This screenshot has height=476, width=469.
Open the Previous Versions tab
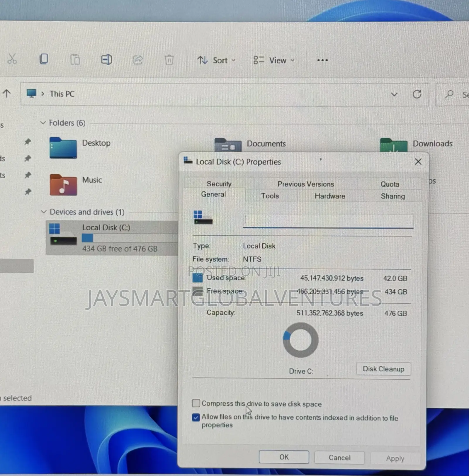tap(306, 184)
